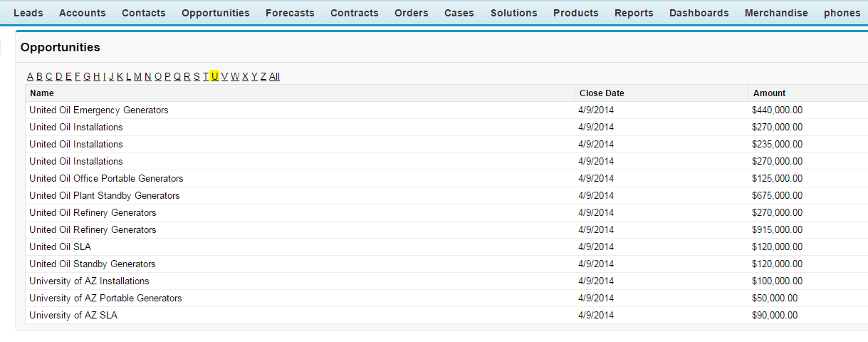Filter opportunities by letter B
Screen dimensions: 868x342
(x=39, y=76)
